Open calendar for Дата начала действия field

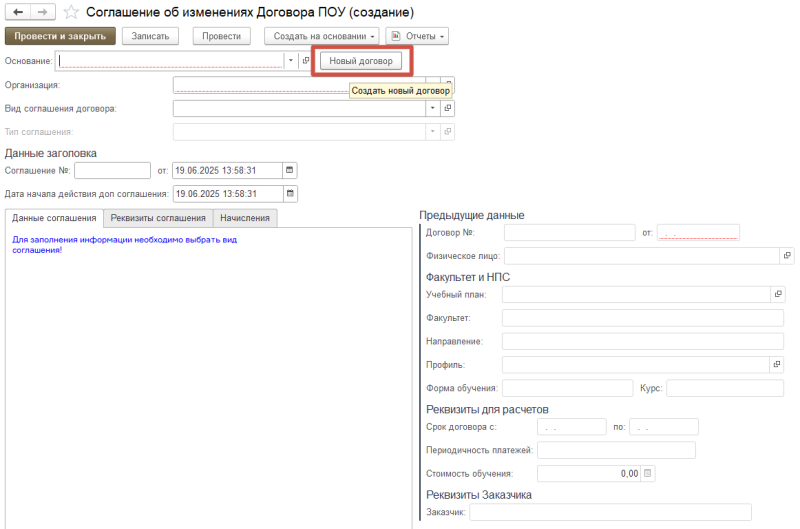(290, 194)
